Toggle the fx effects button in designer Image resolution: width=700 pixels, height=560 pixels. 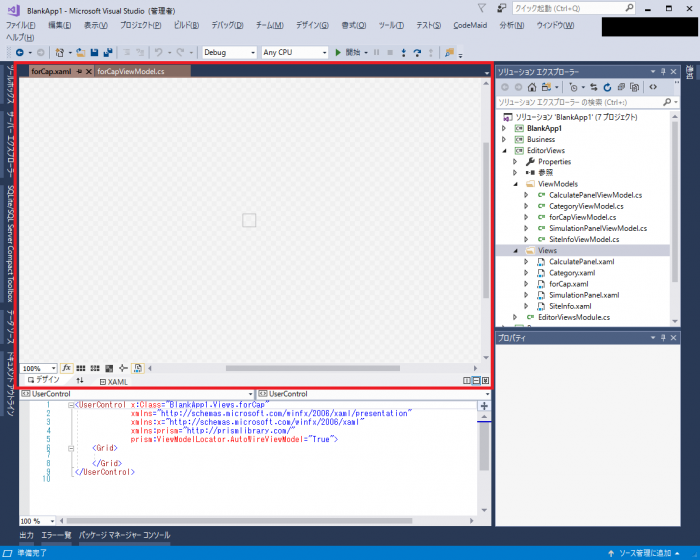[x=67, y=368]
